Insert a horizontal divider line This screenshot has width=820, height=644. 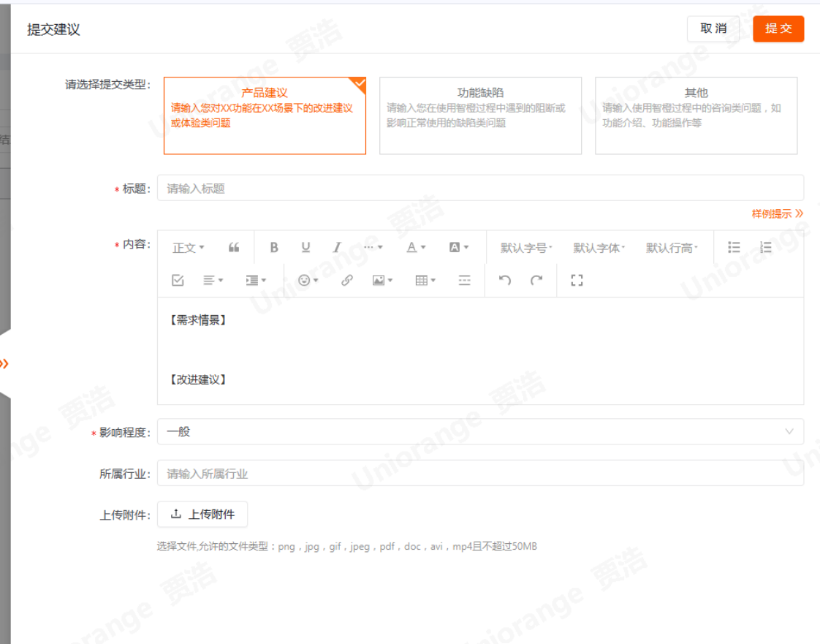(x=464, y=281)
